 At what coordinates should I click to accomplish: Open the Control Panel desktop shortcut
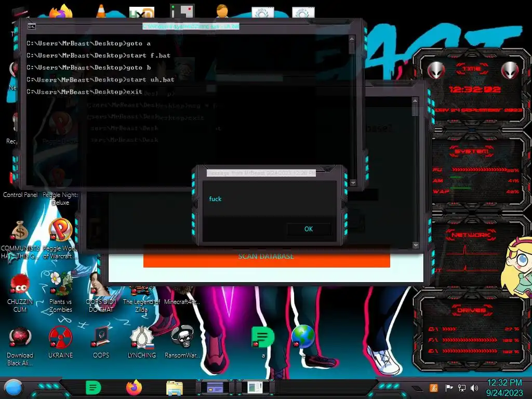point(20,195)
